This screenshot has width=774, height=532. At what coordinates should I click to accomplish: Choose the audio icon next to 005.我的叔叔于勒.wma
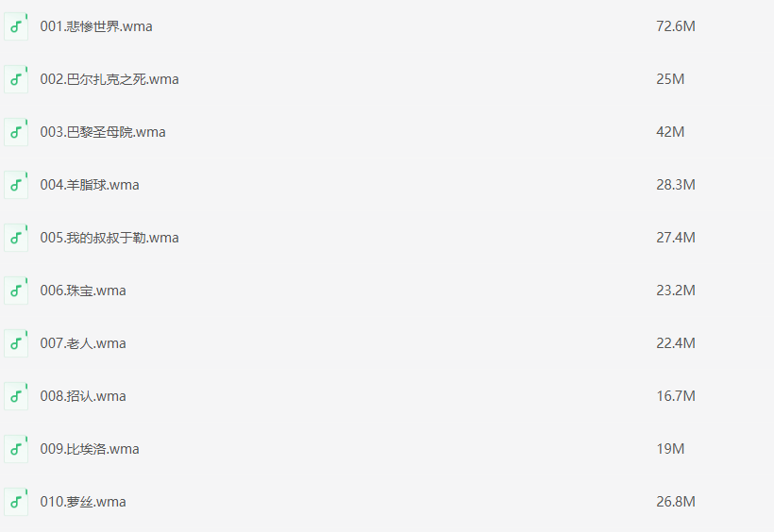(16, 238)
